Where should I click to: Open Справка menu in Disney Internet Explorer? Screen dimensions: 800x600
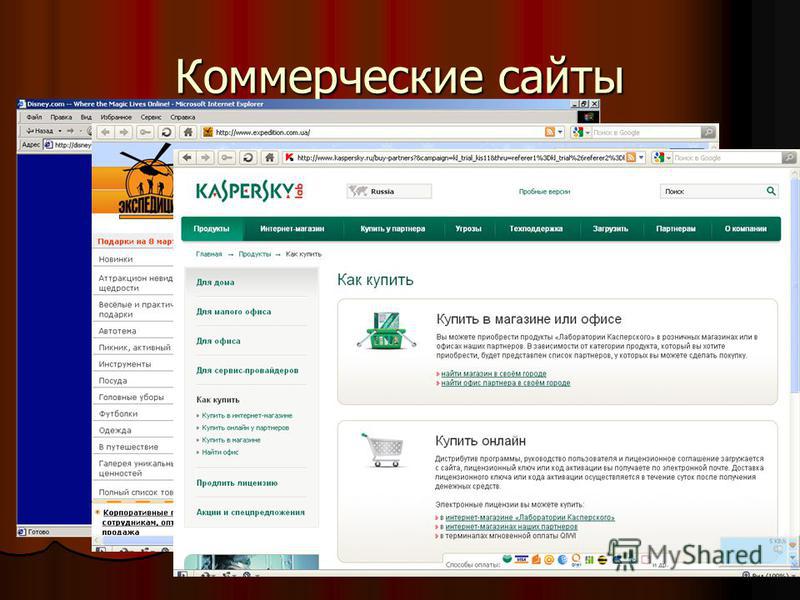click(183, 117)
